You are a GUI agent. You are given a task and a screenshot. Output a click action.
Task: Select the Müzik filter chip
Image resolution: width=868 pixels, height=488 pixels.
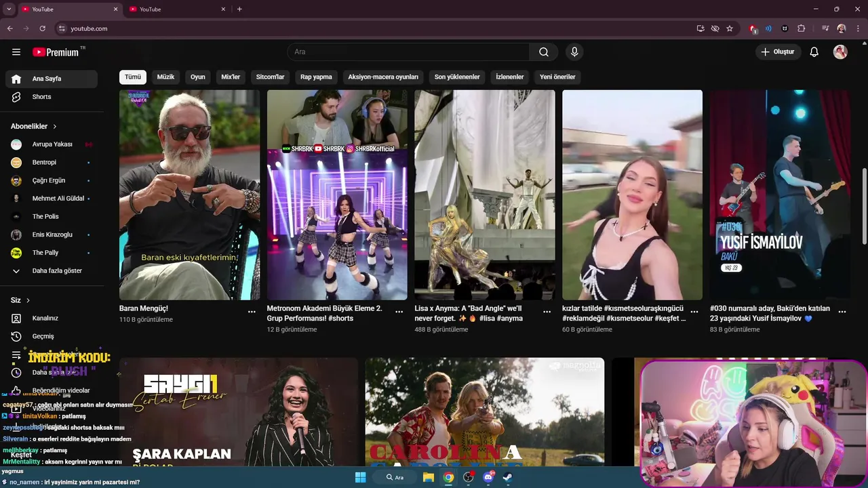(165, 77)
